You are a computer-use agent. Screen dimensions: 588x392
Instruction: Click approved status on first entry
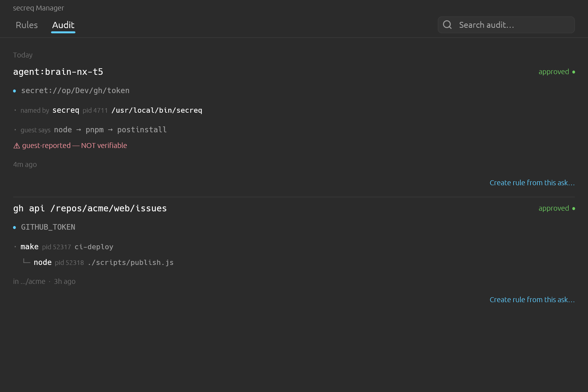click(x=554, y=72)
